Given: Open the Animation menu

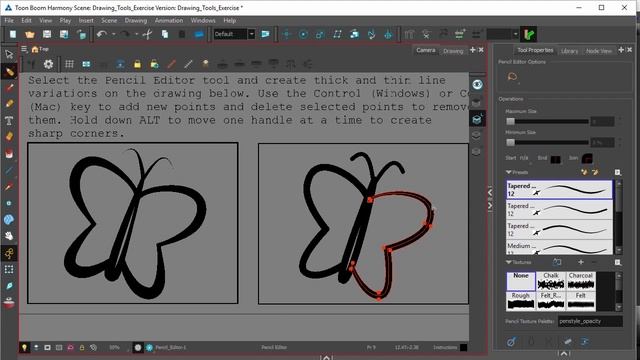Looking at the screenshot, I should click(x=169, y=20).
